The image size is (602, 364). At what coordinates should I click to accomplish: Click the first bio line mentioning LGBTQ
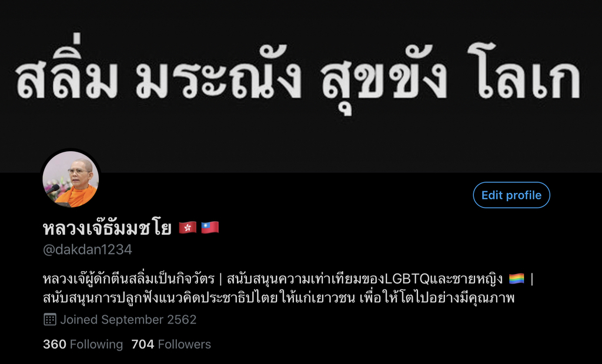[x=288, y=279]
